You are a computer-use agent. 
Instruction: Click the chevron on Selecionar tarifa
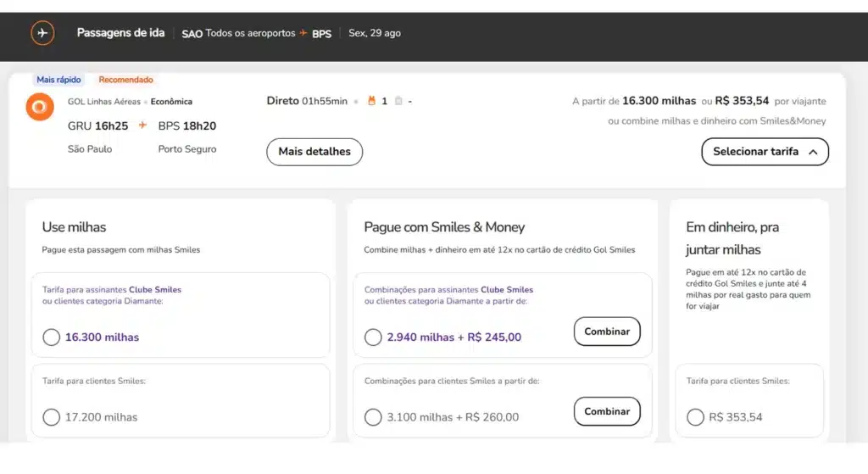pos(813,152)
